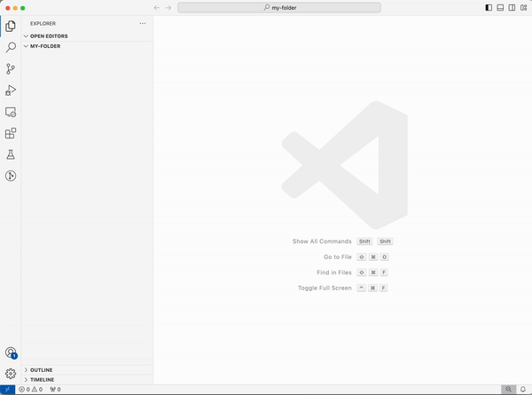Open the Explorer view in activity bar
Screen dimensions: 532x395
[x=11, y=26]
